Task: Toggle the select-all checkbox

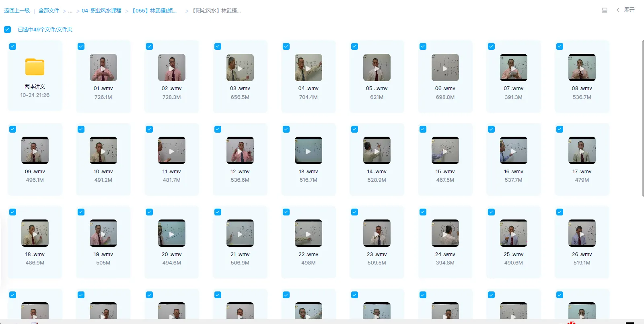Action: point(7,29)
